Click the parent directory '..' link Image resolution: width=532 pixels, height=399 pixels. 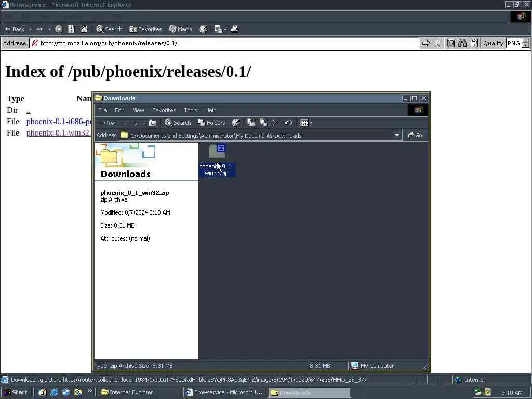click(28, 110)
